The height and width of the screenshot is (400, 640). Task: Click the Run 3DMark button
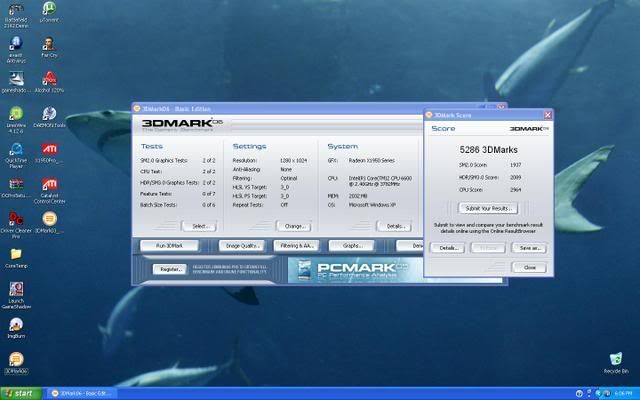coord(169,246)
